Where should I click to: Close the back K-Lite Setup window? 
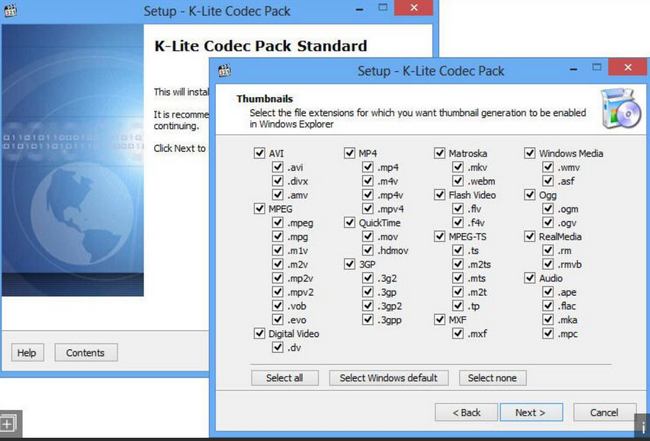click(x=413, y=7)
